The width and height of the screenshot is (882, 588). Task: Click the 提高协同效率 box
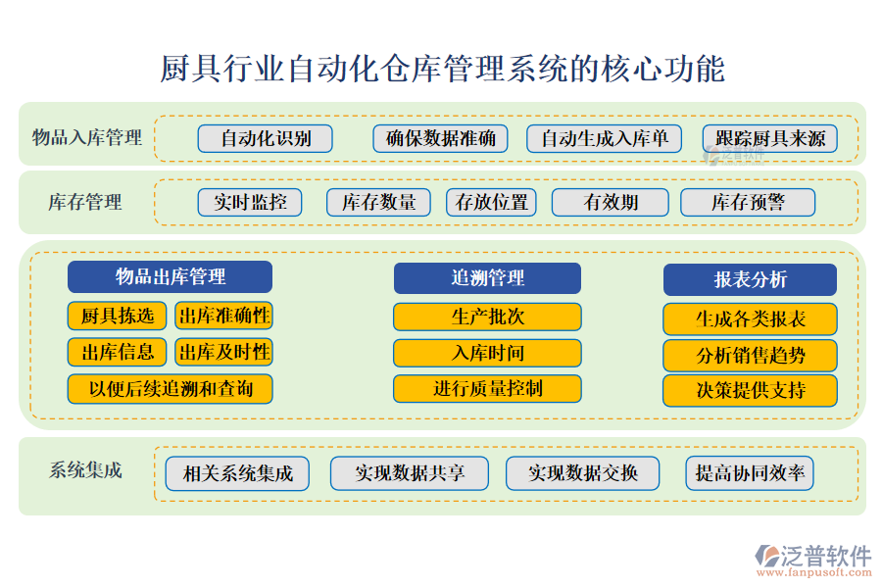[750, 473]
